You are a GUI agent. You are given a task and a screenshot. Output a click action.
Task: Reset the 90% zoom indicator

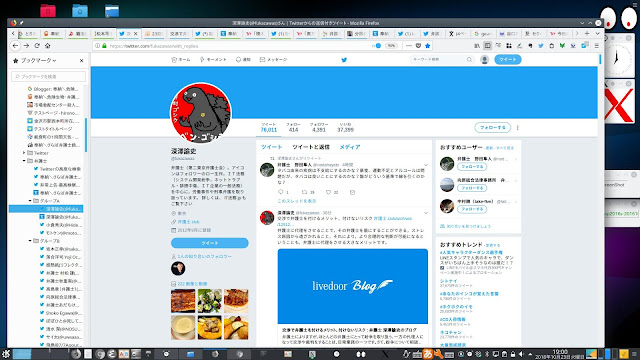click(391, 46)
